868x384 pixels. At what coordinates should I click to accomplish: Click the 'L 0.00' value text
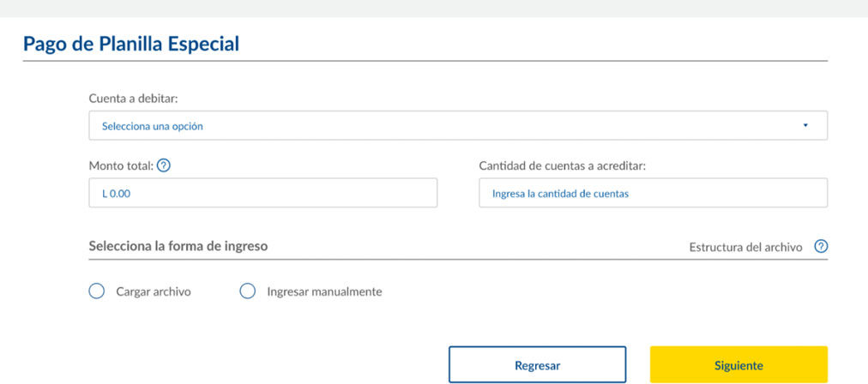[116, 194]
